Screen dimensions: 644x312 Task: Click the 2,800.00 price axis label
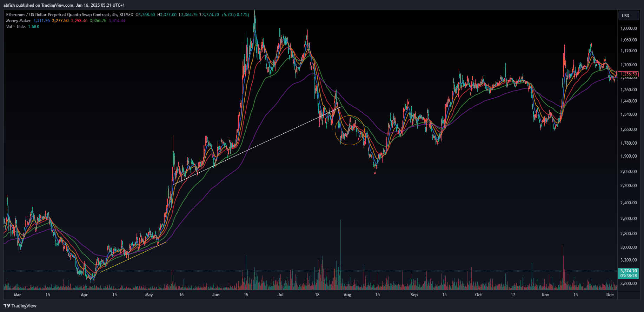tap(629, 234)
